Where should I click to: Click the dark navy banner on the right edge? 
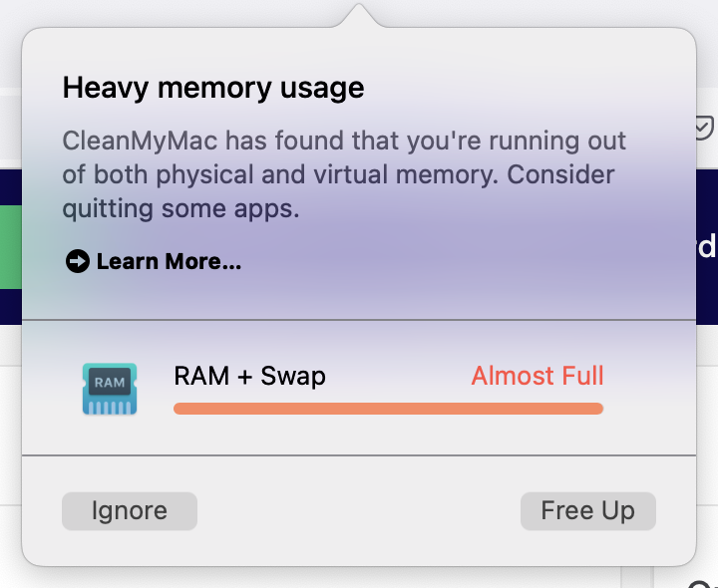[x=707, y=247]
